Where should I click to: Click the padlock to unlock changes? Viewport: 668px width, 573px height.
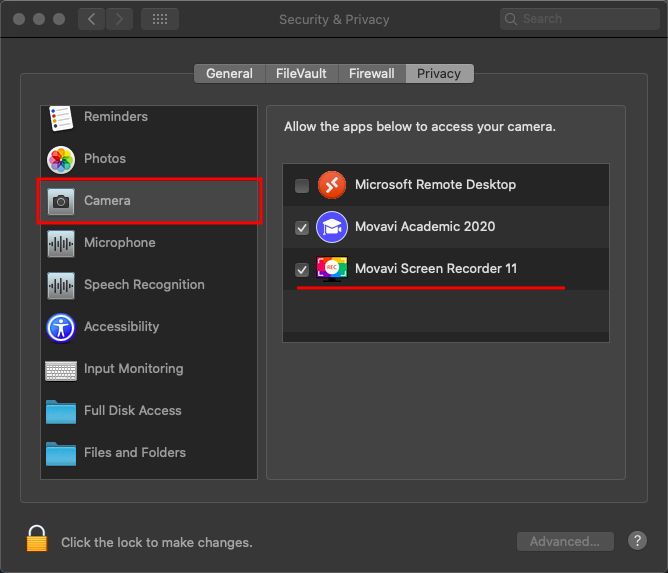tap(37, 538)
